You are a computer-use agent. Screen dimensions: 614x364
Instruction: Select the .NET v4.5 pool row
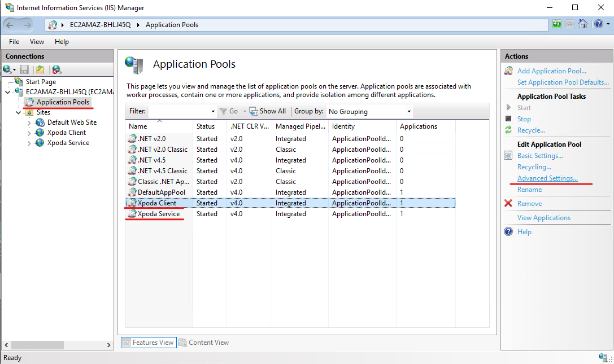coord(290,160)
